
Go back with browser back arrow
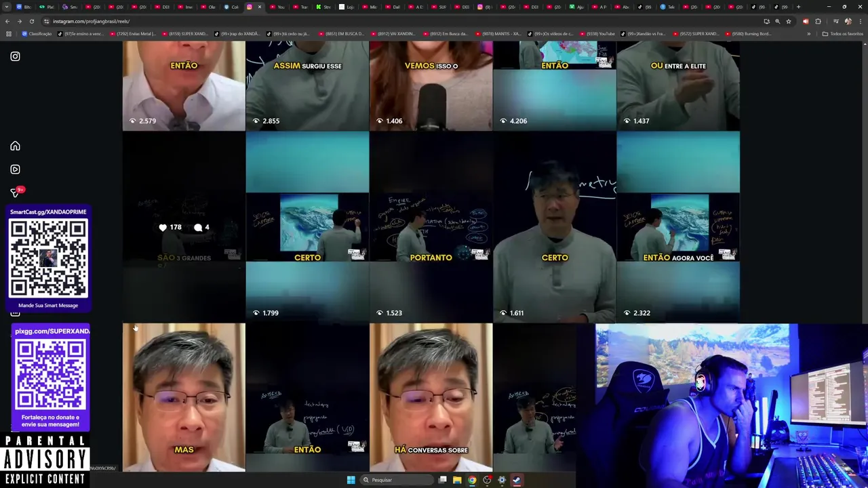8,21
